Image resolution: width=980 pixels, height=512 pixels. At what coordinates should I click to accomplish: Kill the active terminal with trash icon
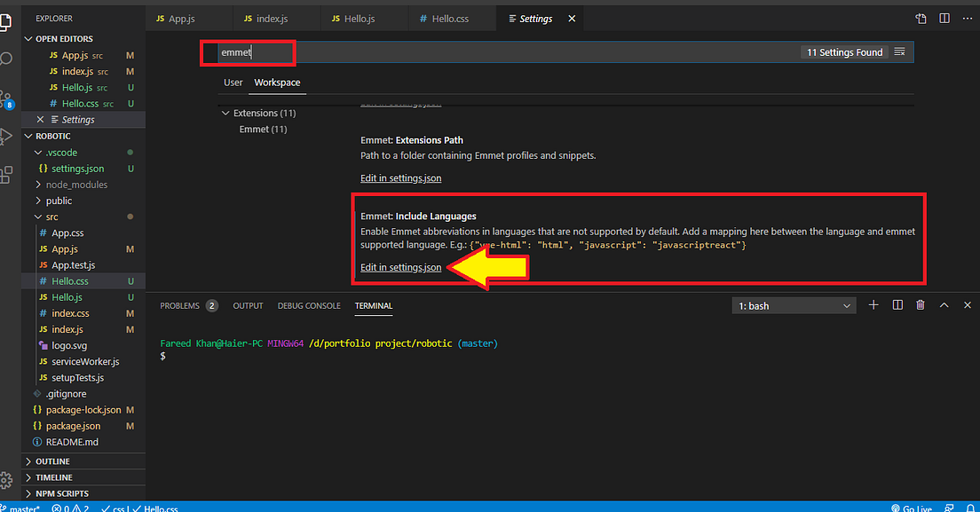(921, 304)
